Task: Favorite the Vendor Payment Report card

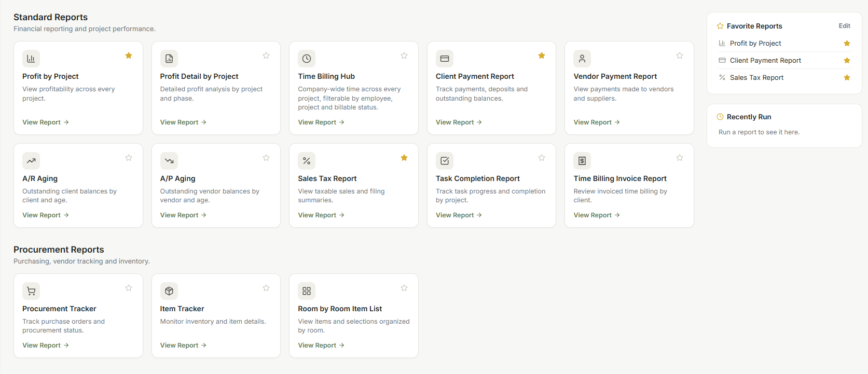Action: point(680,56)
